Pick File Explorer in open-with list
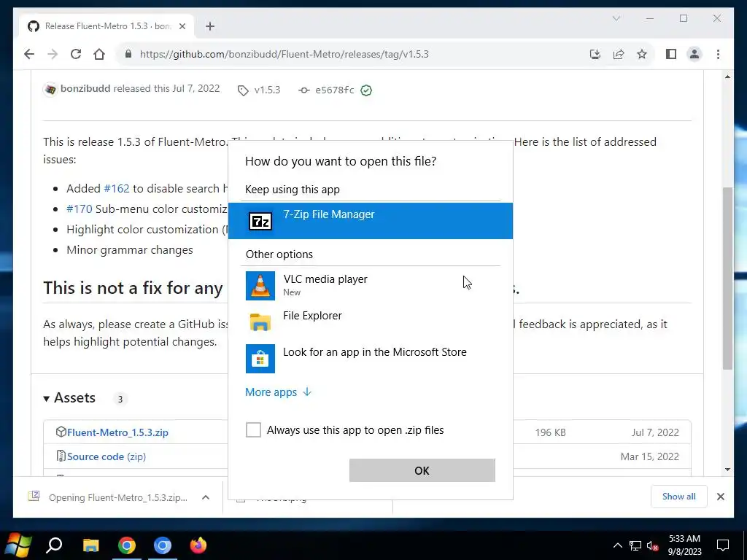 370,322
